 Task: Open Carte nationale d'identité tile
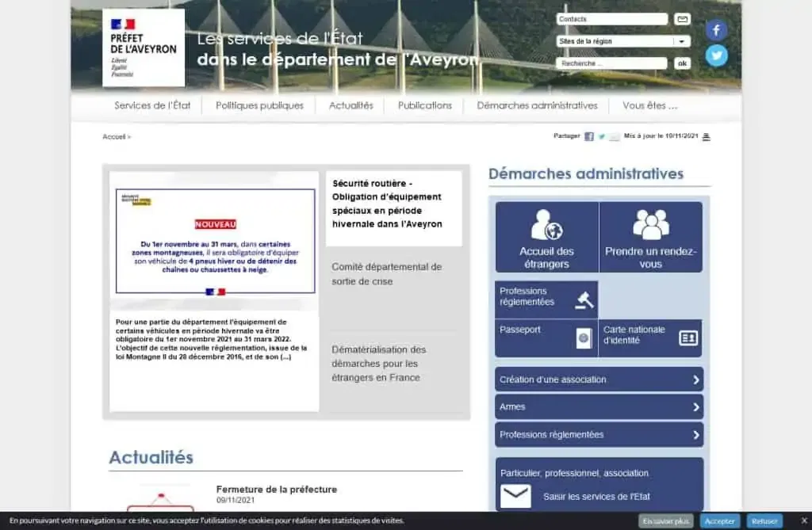pos(651,337)
